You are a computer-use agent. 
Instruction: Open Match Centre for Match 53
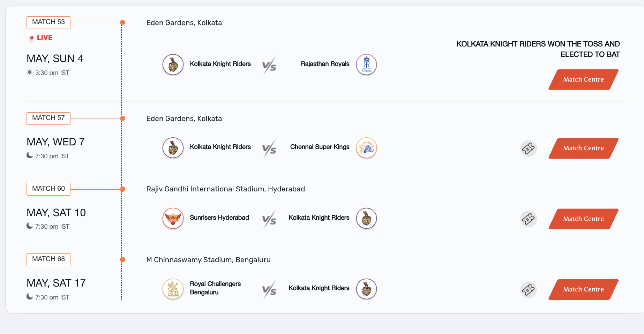coord(583,79)
